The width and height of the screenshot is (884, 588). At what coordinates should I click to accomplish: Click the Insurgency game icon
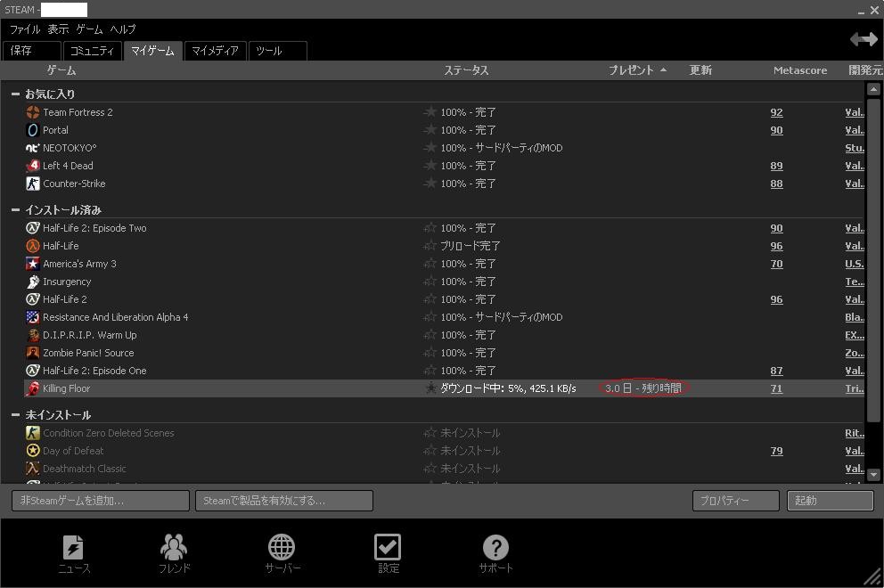coord(33,282)
